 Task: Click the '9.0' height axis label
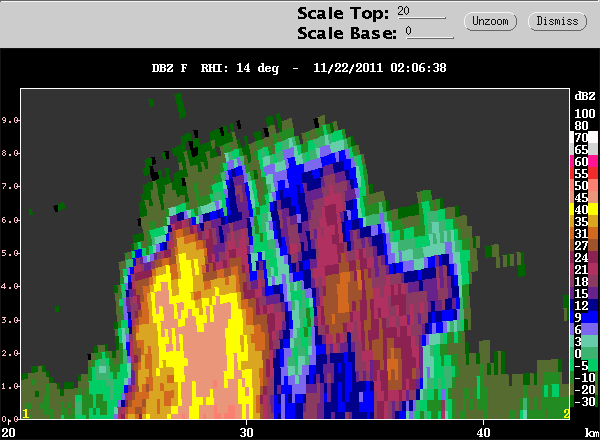point(10,120)
